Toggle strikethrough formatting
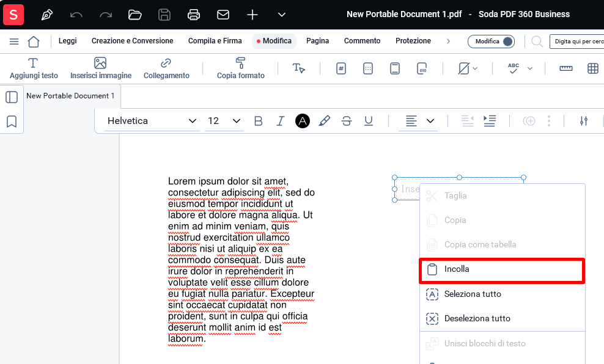 click(346, 121)
